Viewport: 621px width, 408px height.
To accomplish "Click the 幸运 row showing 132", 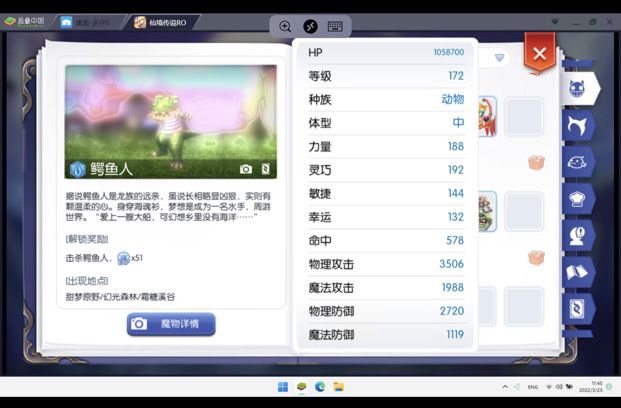I will click(x=386, y=217).
